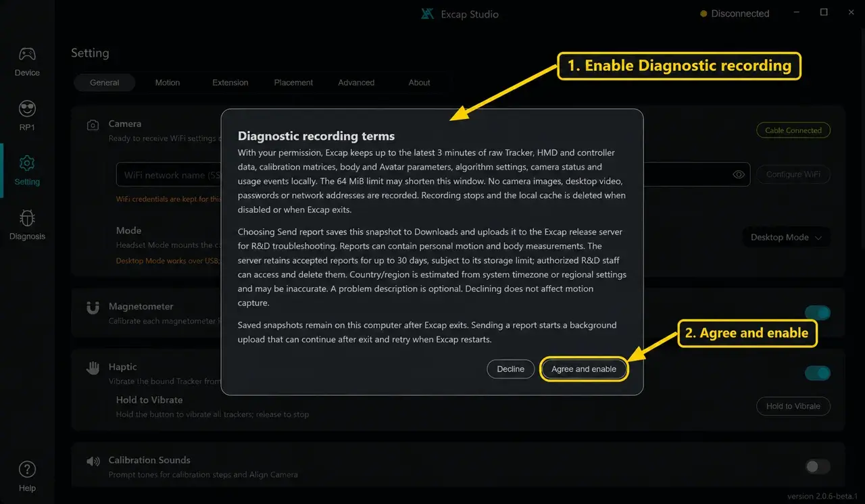Open the Device page in the sidebar
Screen dimensions: 865x504
(x=27, y=61)
